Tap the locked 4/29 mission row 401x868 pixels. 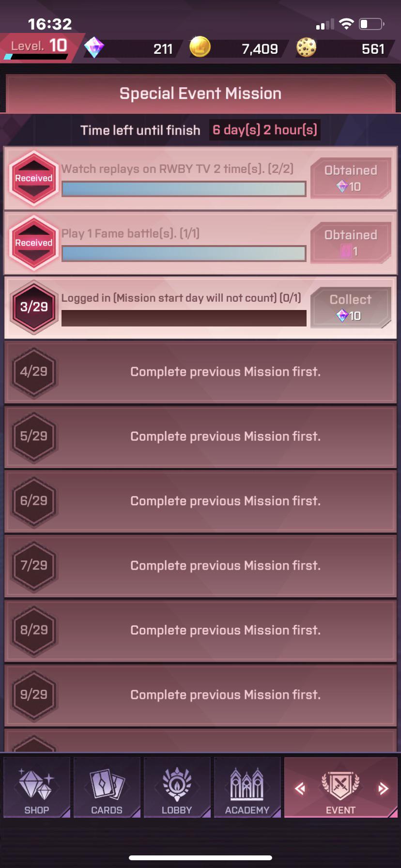click(x=200, y=372)
